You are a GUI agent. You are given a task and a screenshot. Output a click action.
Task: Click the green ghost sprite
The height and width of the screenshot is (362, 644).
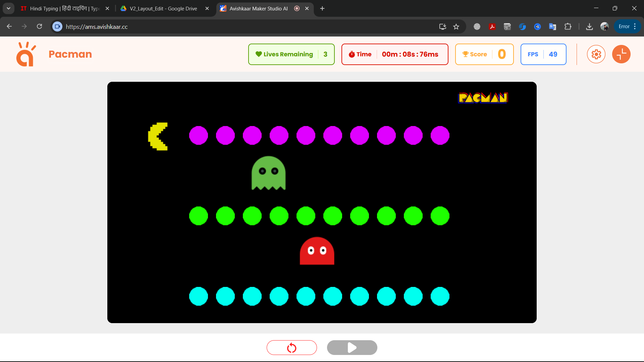(268, 173)
